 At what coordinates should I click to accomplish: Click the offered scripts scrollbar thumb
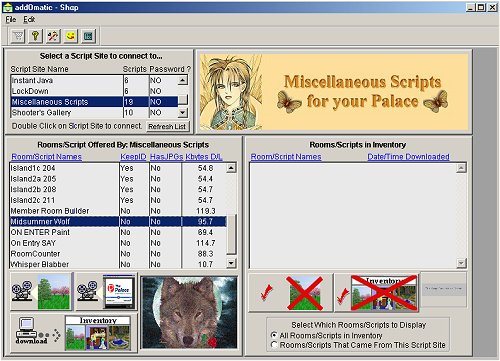pos(231,234)
